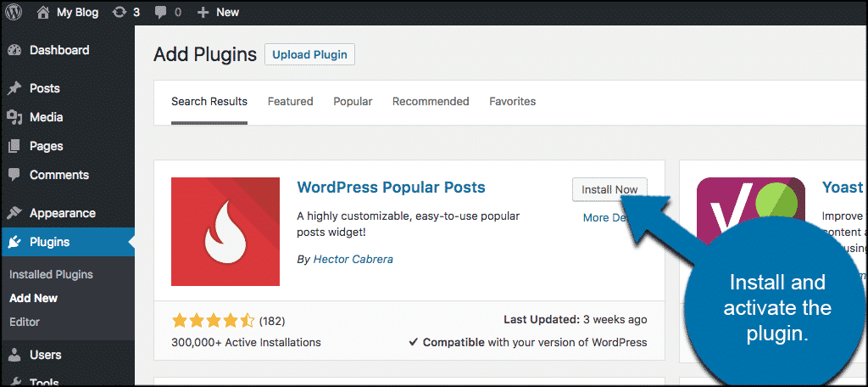Click the WordPress logo in admin bar
Screen dimensions: 868x387
pos(14,12)
